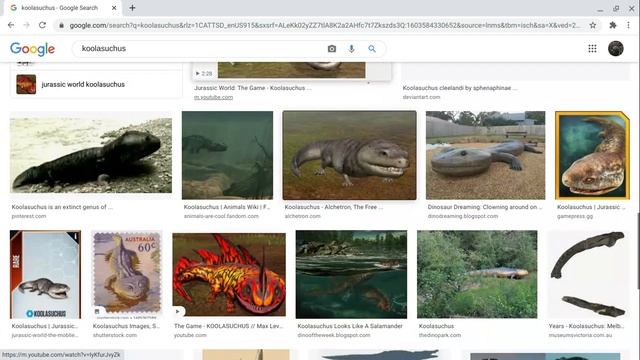Open The Game - KOOLASUCHUS // Max Lev title
Screen dimensions: 640x360
(229, 326)
